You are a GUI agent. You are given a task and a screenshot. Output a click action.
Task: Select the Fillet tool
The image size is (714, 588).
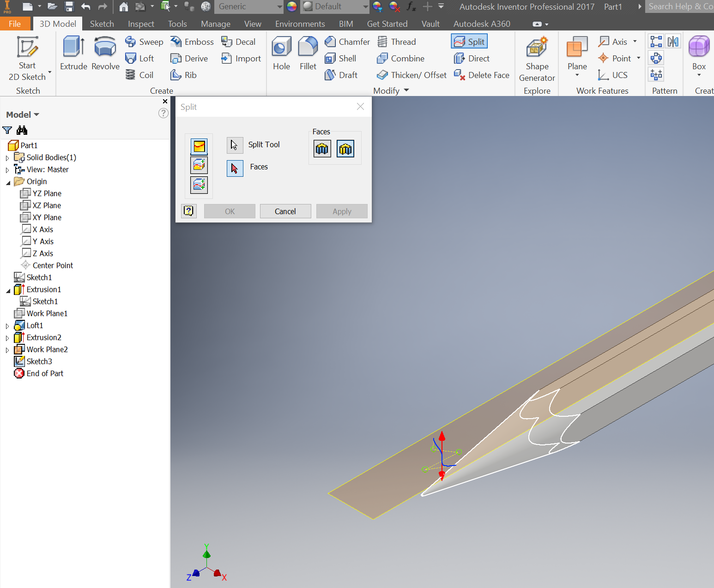(308, 54)
